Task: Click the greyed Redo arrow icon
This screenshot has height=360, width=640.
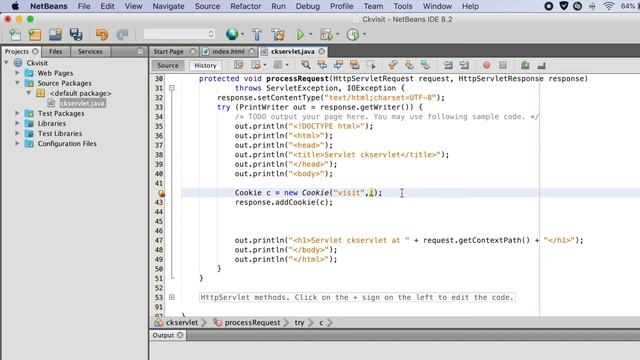Action: 122,35
